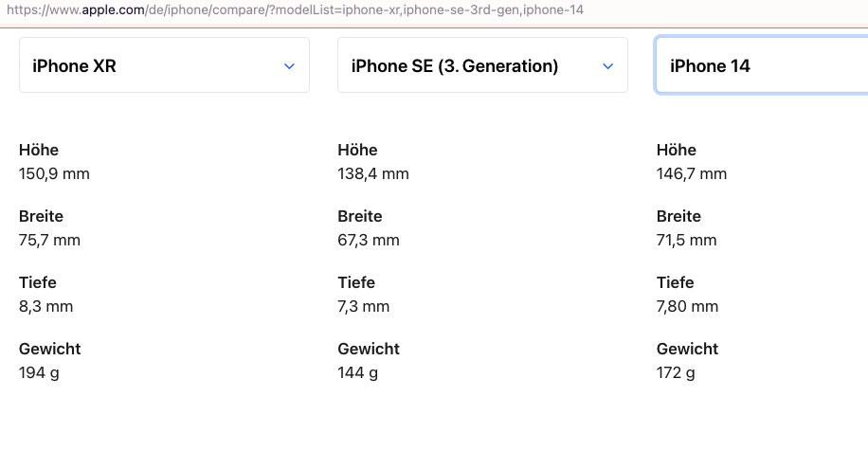This screenshot has width=868, height=451.
Task: Click the iPhone SE width value 67,3 mm
Action: click(369, 241)
